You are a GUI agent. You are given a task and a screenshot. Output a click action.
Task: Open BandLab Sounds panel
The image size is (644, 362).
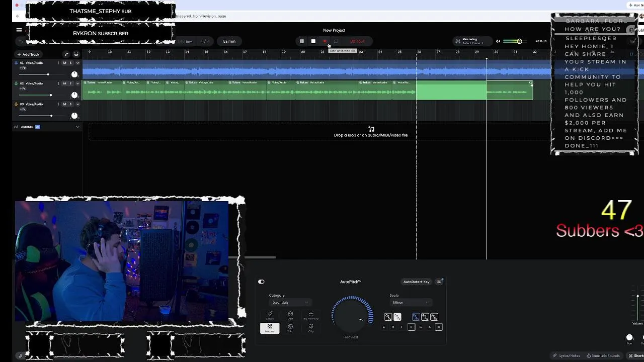coord(603,355)
